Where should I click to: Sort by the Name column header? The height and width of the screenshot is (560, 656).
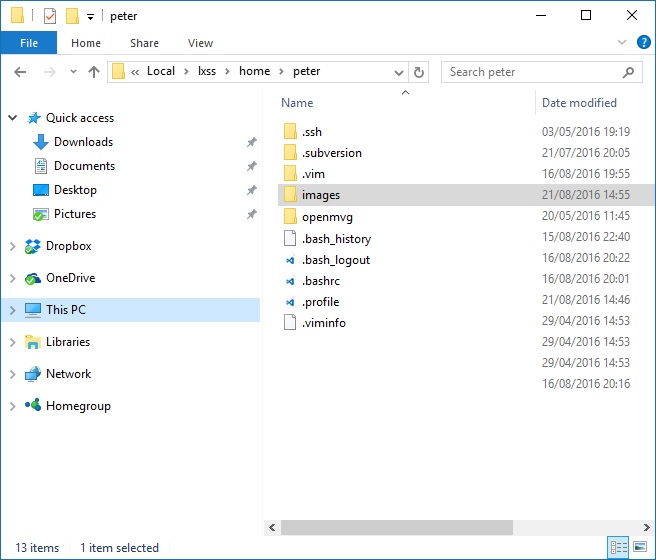(x=297, y=103)
